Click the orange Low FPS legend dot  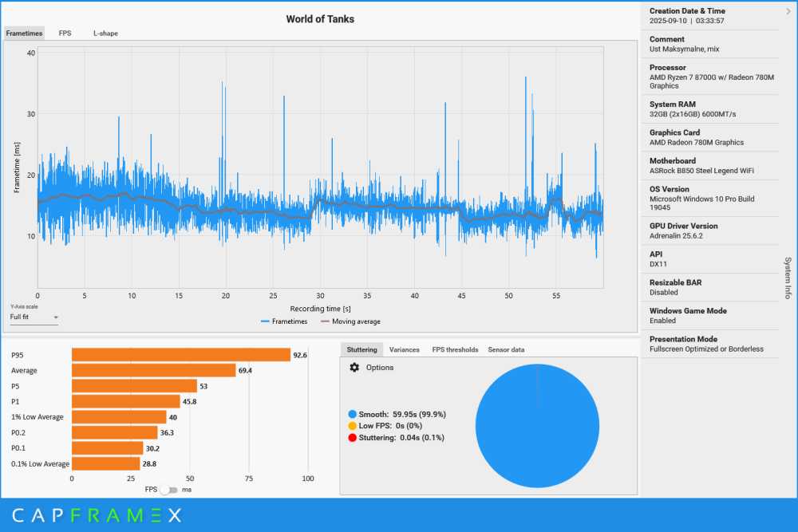pyautogui.click(x=353, y=426)
